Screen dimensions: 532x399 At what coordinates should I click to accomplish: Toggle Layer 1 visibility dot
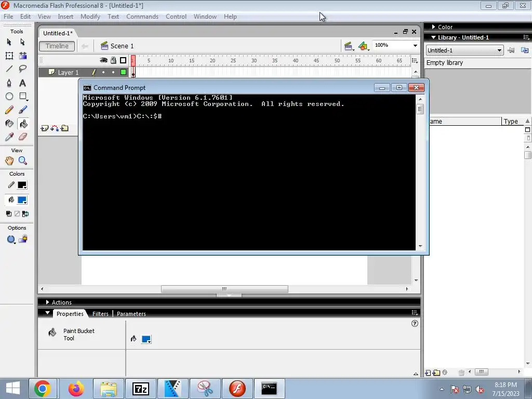103,72
